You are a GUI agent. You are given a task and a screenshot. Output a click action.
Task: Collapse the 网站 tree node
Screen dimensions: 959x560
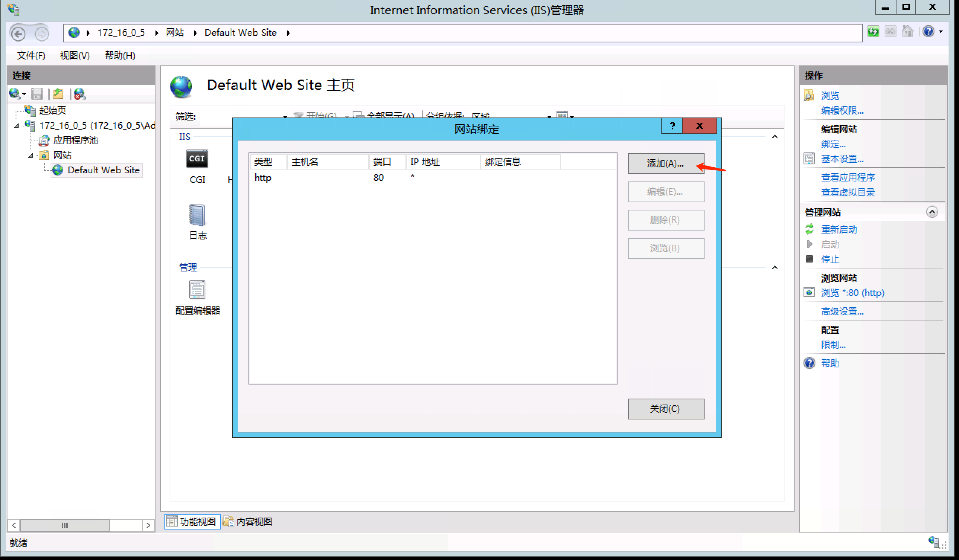(31, 155)
